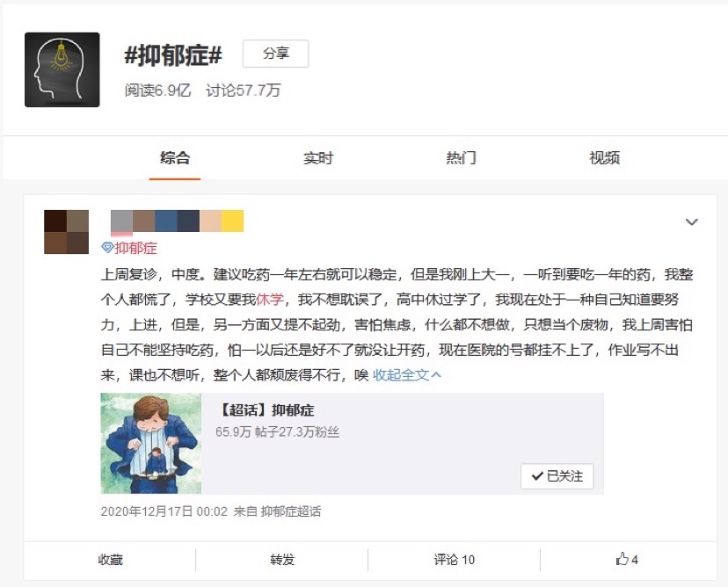Open the 超话 card illustration thumbnail
728x587 pixels.
pyautogui.click(x=151, y=443)
